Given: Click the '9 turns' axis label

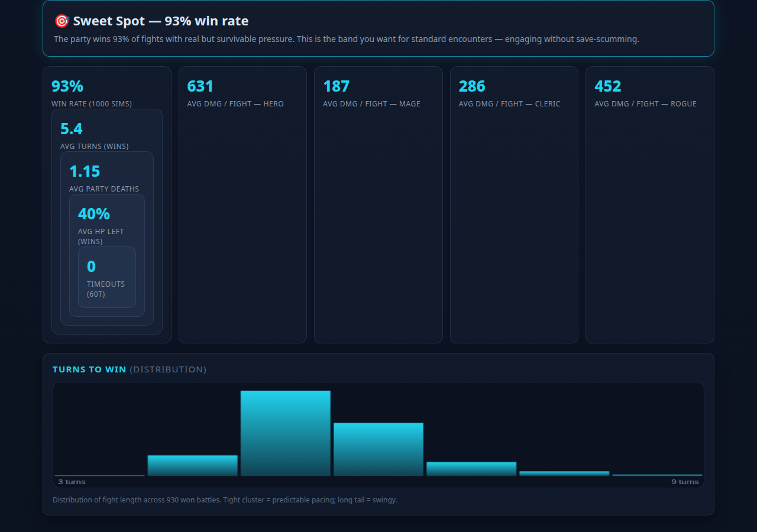Looking at the screenshot, I should (x=685, y=482).
